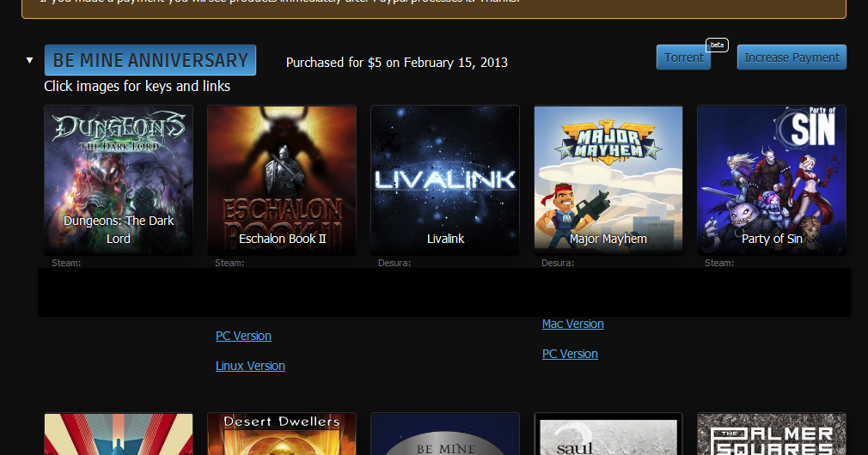The width and height of the screenshot is (868, 455).
Task: Open Dungeons: The Dark Lord game tile
Action: click(x=119, y=180)
